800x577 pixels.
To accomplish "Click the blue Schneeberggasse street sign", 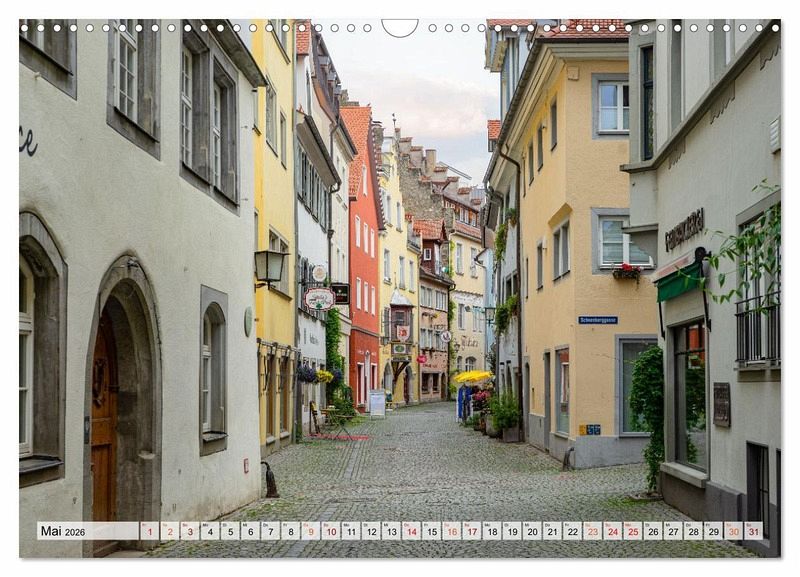I will click(597, 320).
